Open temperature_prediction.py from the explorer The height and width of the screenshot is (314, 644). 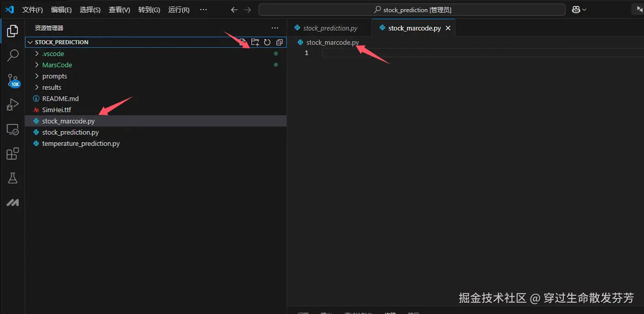point(156,143)
